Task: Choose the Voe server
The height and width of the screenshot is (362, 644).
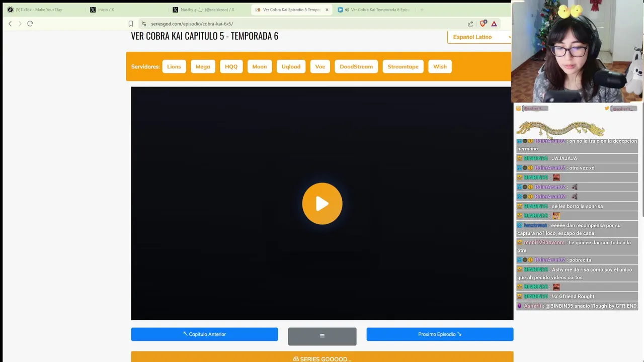Action: click(x=320, y=66)
